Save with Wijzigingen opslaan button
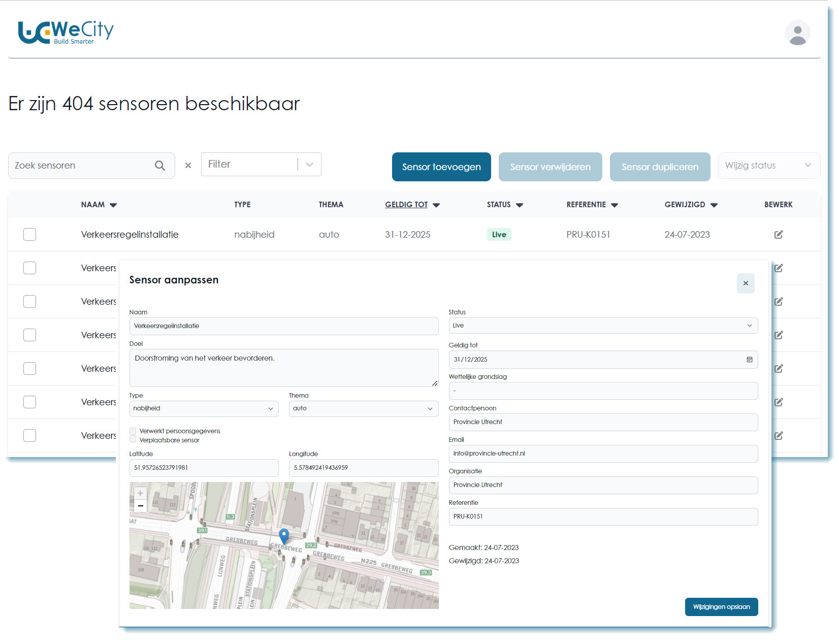Screen dimensions: 839x644 721,607
